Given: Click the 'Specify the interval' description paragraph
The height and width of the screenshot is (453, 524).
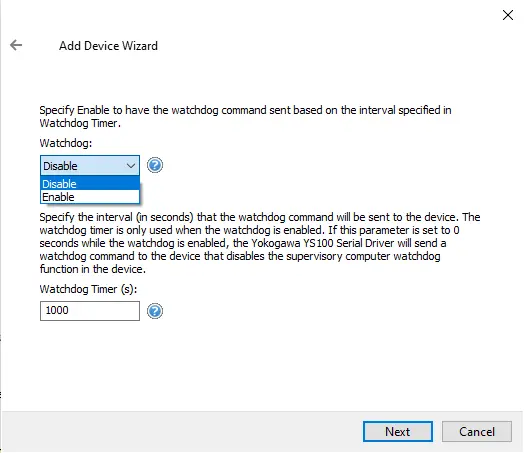Looking at the screenshot, I should [x=260, y=243].
